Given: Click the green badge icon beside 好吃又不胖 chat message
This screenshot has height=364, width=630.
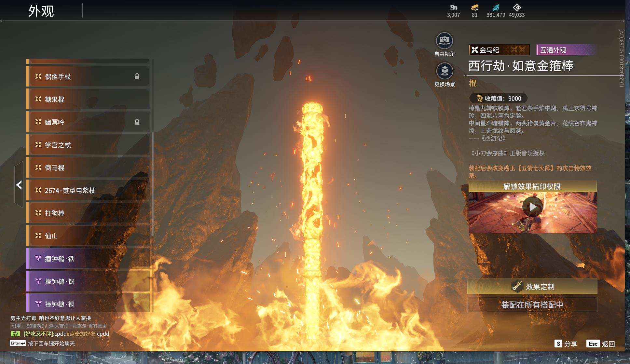Looking at the screenshot, I should [x=15, y=334].
